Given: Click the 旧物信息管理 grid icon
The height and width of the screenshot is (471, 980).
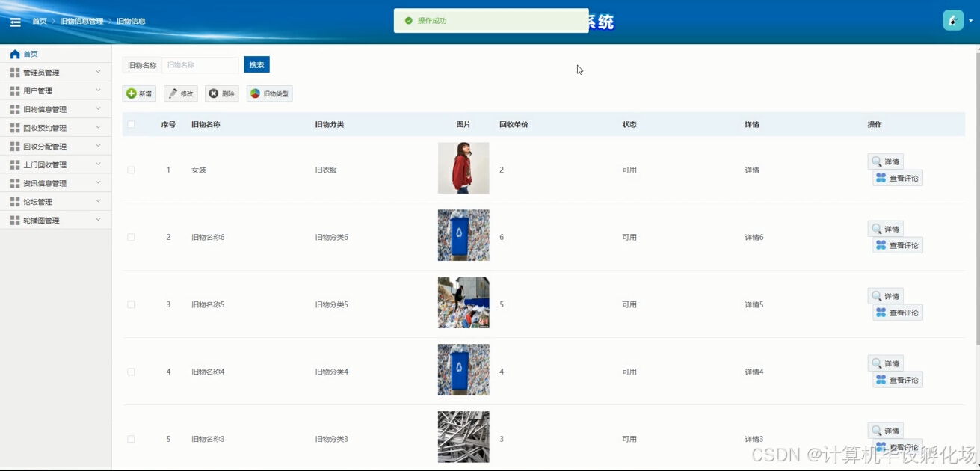Looking at the screenshot, I should (x=15, y=110).
